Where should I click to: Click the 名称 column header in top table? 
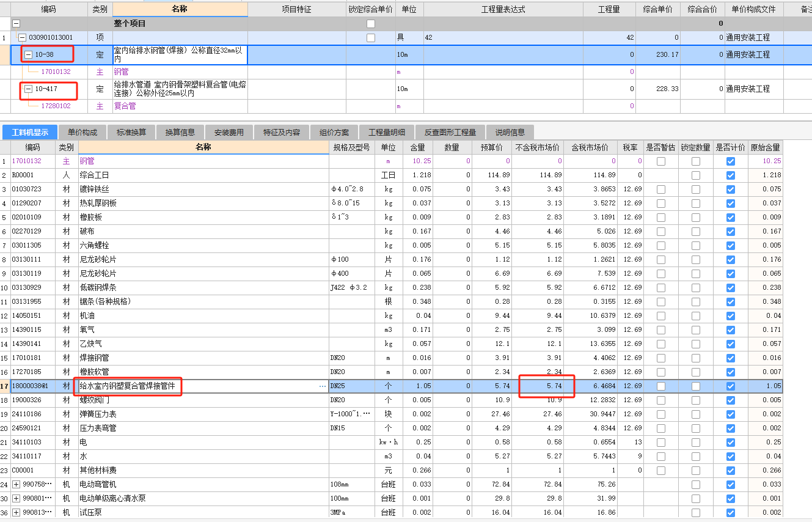(x=180, y=9)
